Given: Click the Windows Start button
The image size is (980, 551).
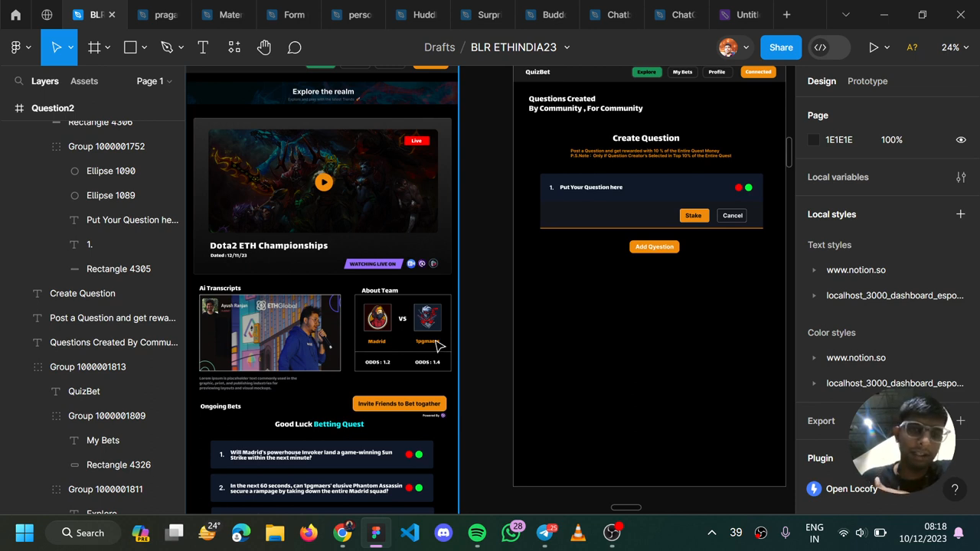Looking at the screenshot, I should click(x=24, y=533).
